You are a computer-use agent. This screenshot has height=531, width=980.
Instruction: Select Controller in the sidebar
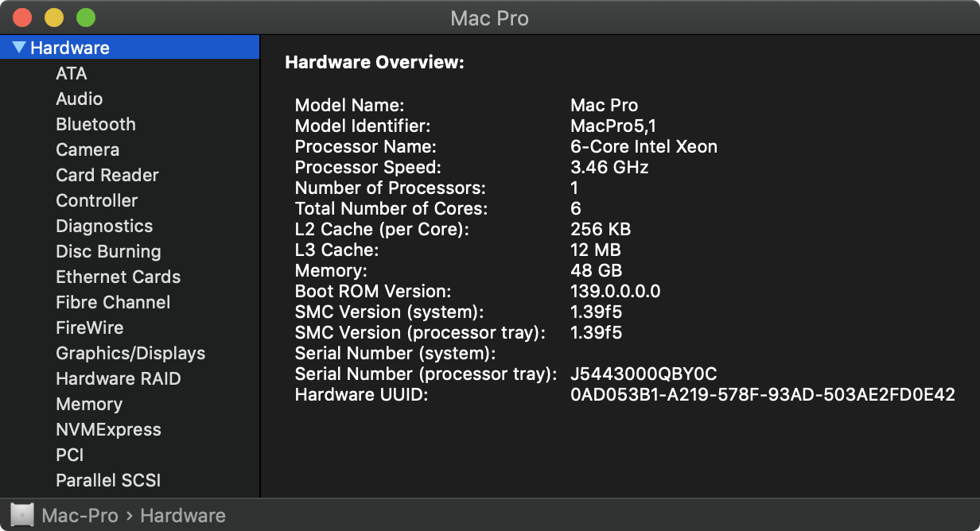tap(96, 200)
